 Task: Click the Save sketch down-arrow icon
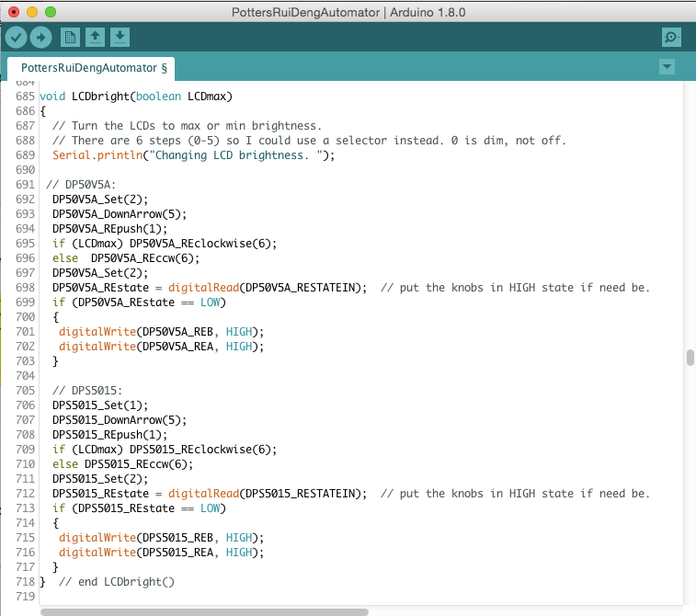coord(120,38)
